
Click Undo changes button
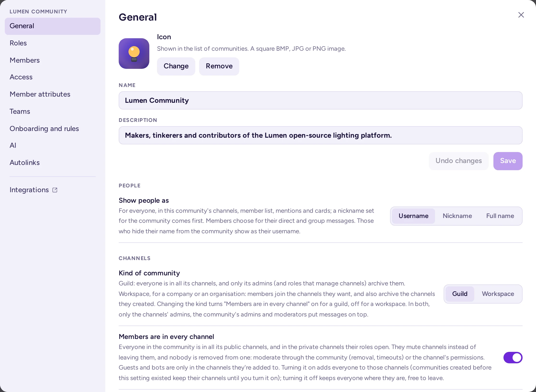point(458,161)
